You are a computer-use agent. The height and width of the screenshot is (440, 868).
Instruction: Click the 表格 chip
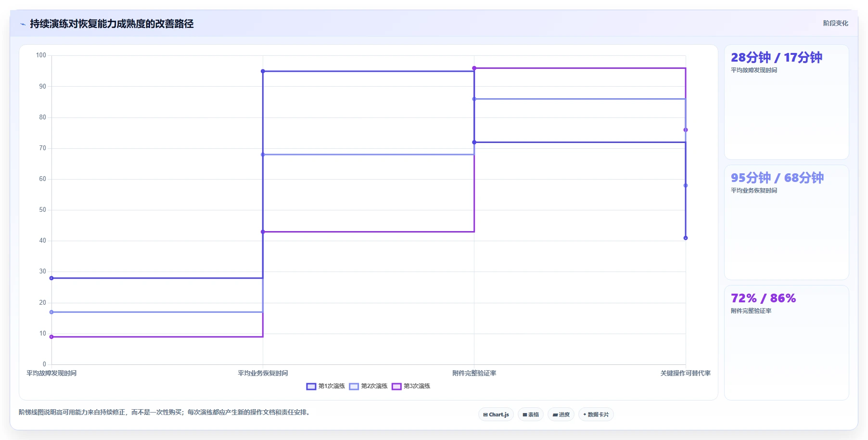click(531, 414)
